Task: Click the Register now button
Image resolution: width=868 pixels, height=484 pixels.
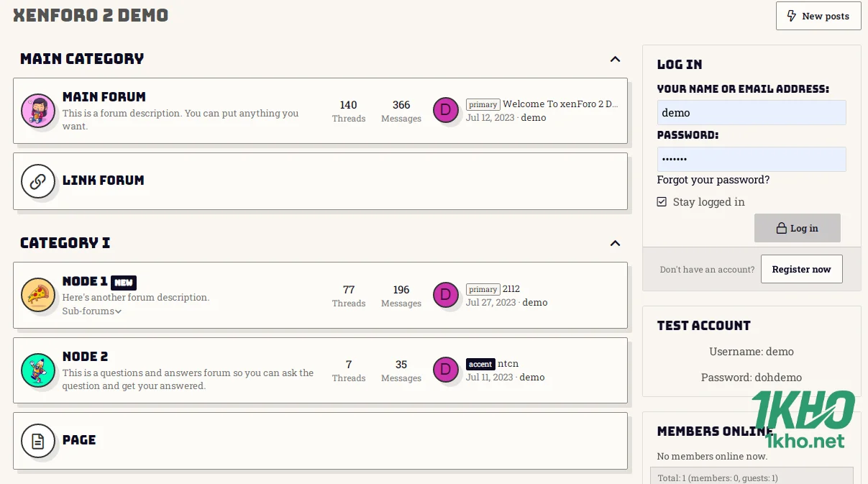Action: (x=801, y=268)
